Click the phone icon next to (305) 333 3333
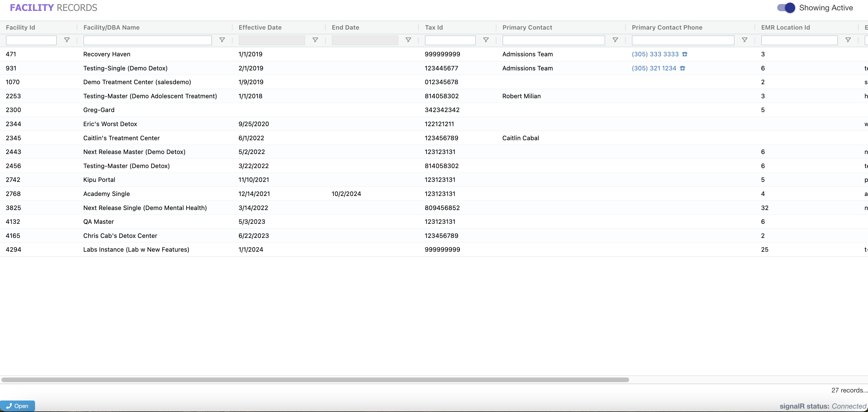This screenshot has height=412, width=868. pyautogui.click(x=684, y=54)
